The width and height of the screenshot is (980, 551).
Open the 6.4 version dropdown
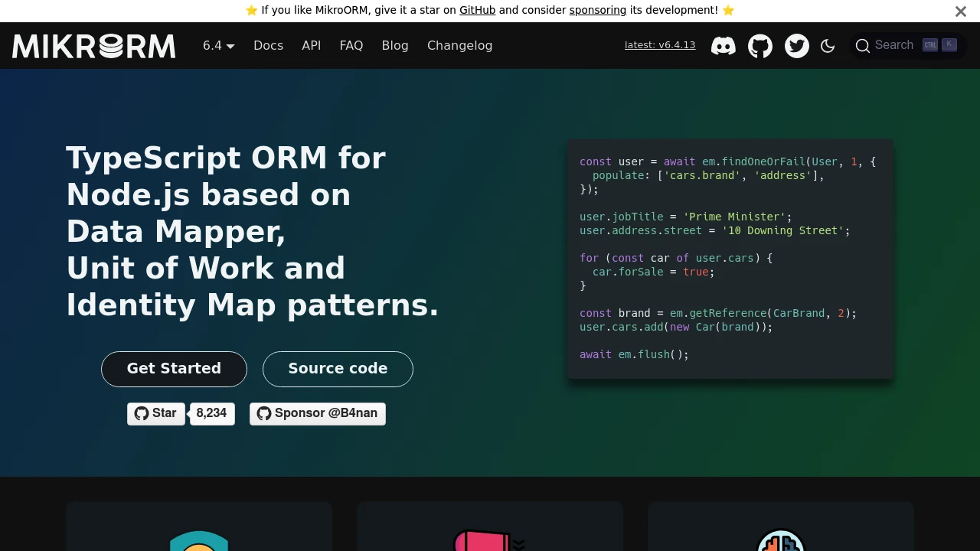pyautogui.click(x=217, y=45)
